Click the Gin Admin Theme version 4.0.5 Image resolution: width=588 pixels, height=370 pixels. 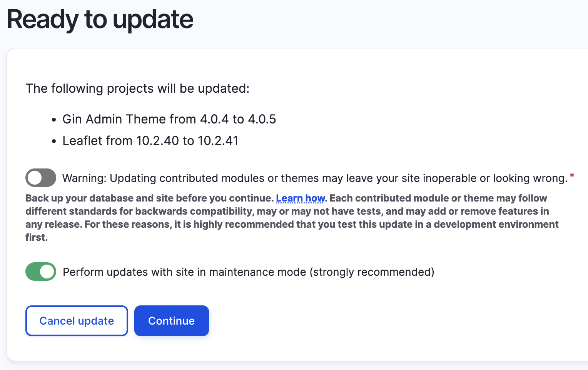(x=262, y=119)
